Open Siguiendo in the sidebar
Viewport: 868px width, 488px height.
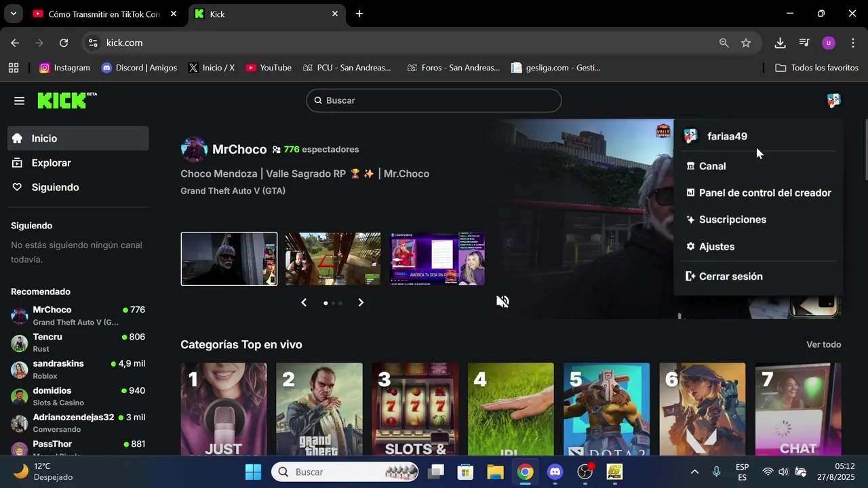78,187
